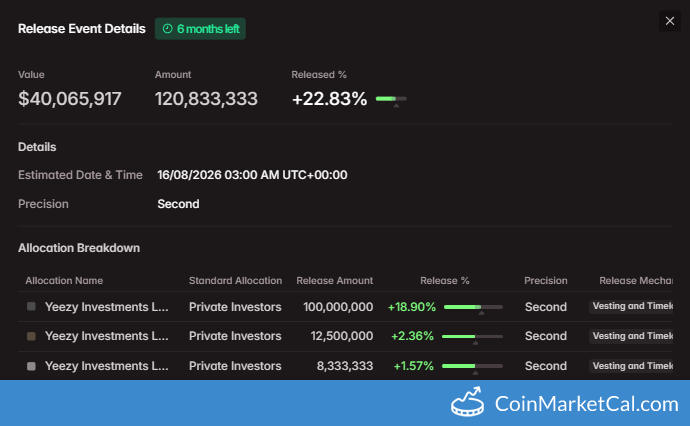Screen dimensions: 690x426
Task: Click the Released % progress bar at top
Action: tap(391, 99)
